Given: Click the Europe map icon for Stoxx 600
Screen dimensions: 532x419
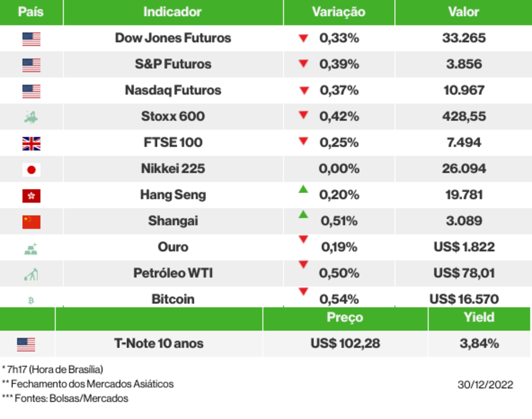Looking at the screenshot, I should (x=31, y=117).
